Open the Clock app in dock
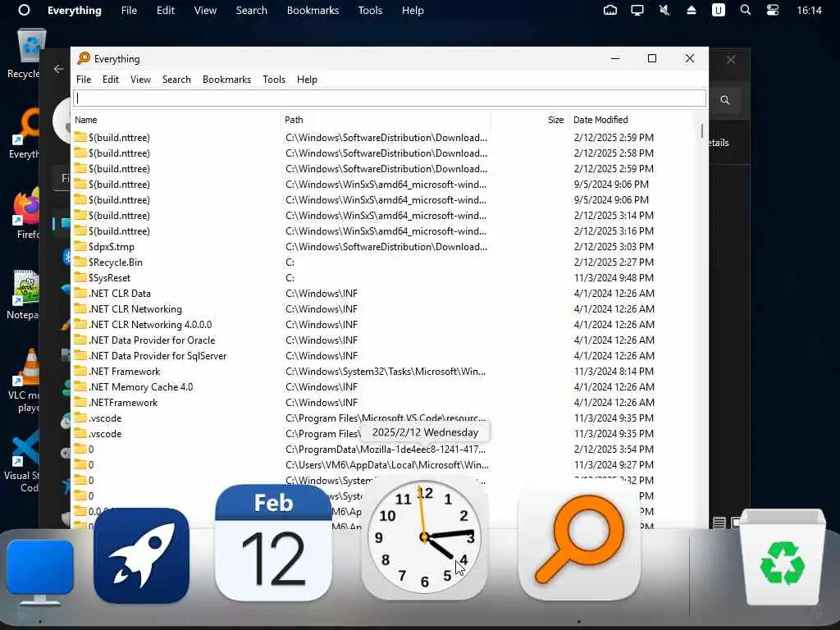Viewport: 840px width, 630px height. point(424,537)
